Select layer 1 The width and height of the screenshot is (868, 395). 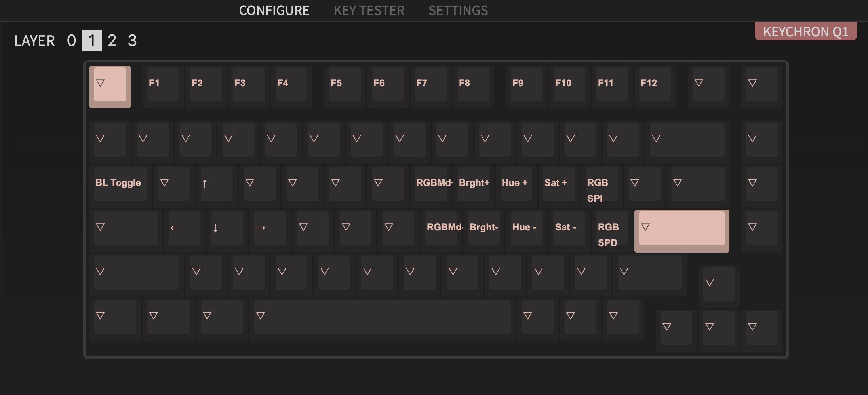tap(92, 40)
